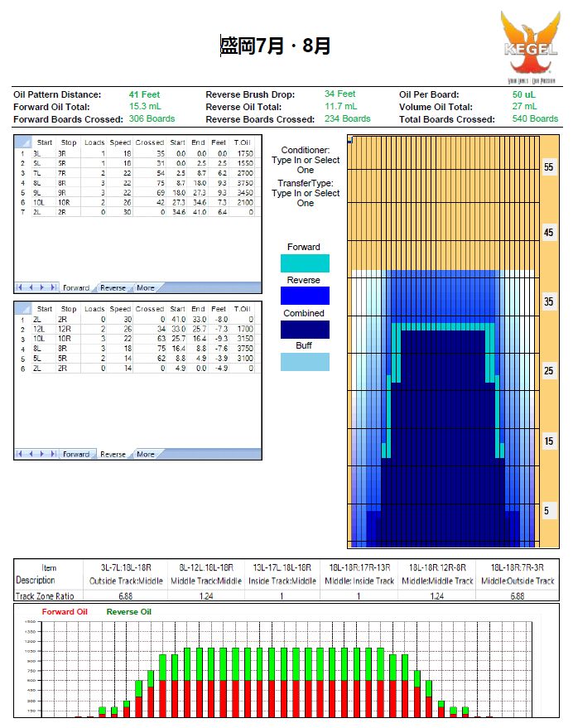Pick the cyan Forward color swatch

tap(305, 263)
